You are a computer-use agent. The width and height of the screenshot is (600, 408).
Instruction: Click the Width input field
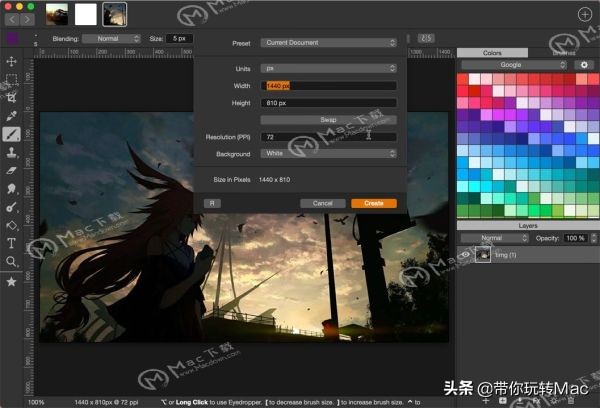[328, 86]
